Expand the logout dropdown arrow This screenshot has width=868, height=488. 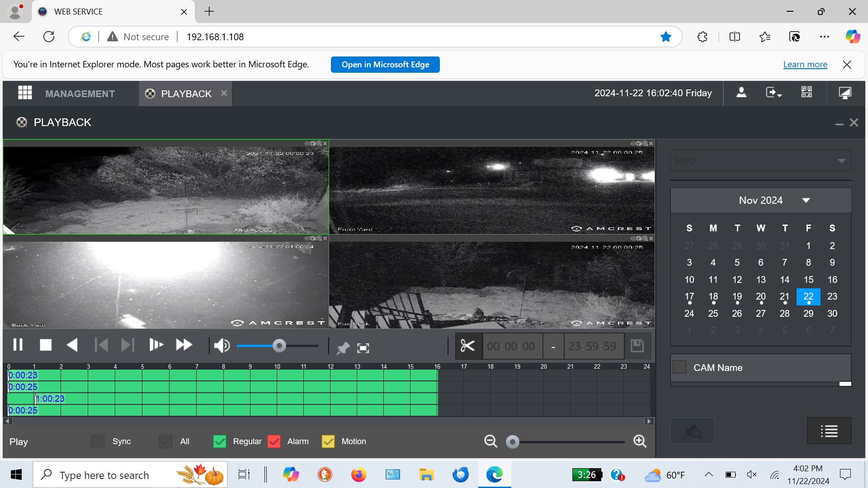pos(779,95)
